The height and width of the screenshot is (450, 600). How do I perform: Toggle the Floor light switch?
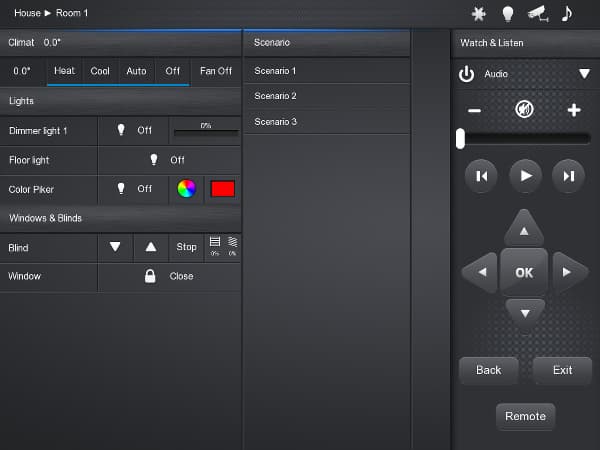click(170, 160)
